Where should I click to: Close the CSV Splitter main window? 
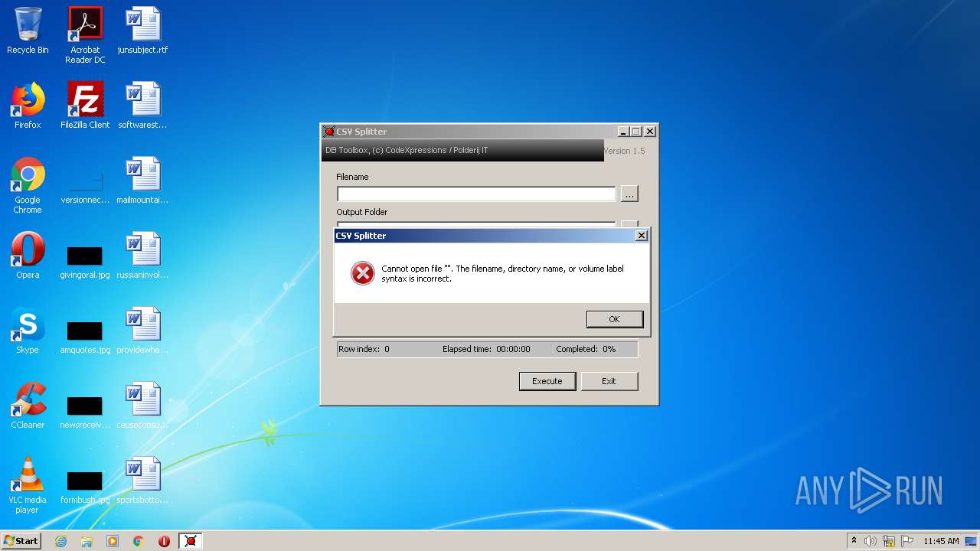pyautogui.click(x=649, y=132)
